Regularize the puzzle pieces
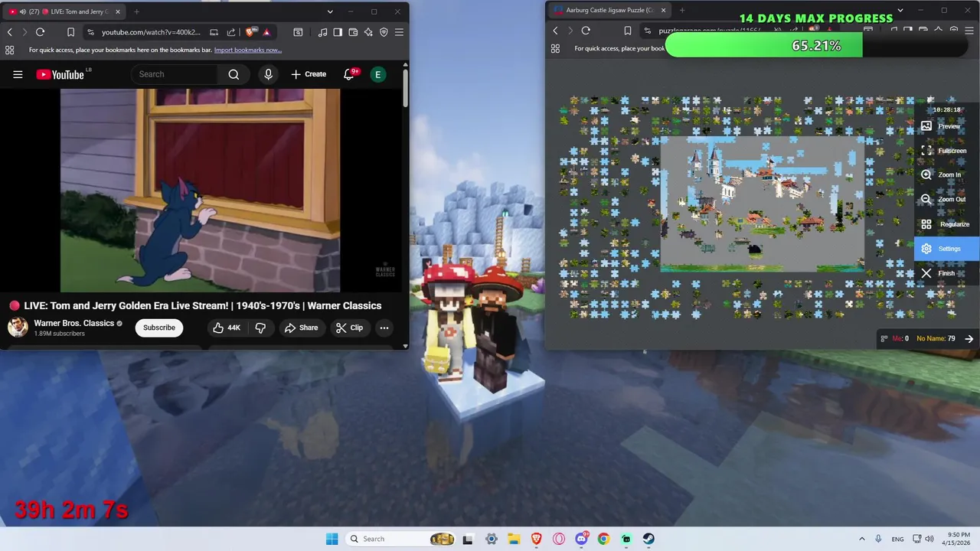Screen dimensions: 980x551 (x=946, y=224)
